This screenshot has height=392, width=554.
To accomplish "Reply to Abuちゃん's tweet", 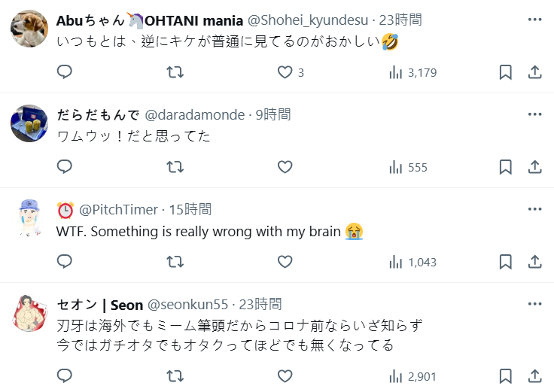I will (x=65, y=72).
